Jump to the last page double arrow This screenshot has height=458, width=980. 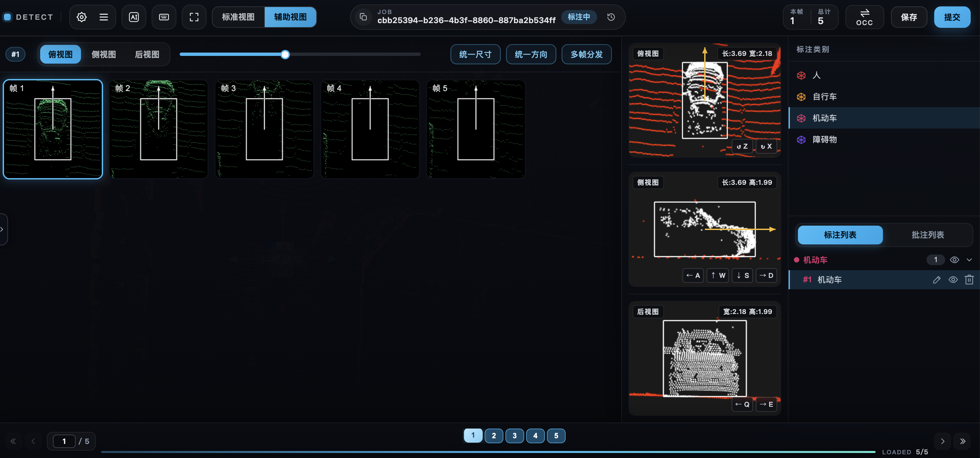pyautogui.click(x=963, y=441)
